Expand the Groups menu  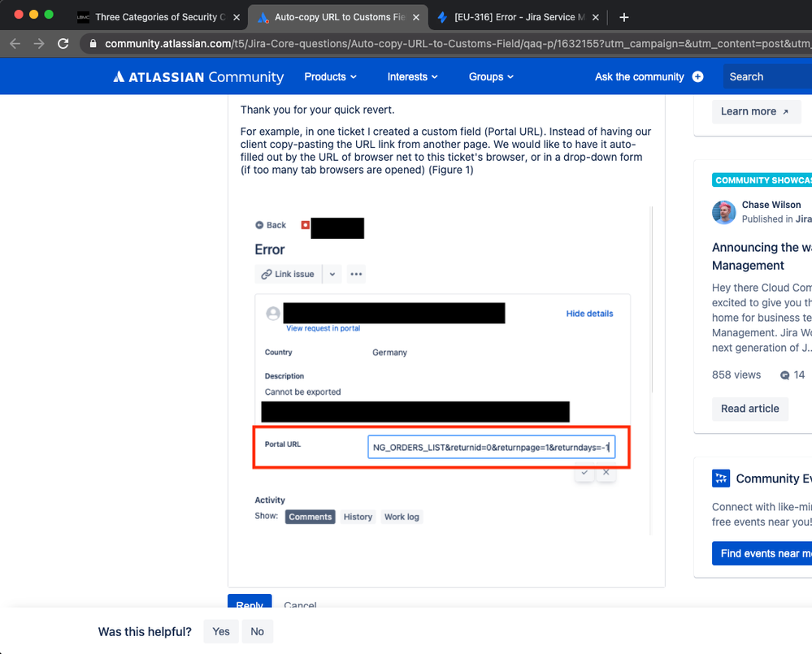coord(491,76)
